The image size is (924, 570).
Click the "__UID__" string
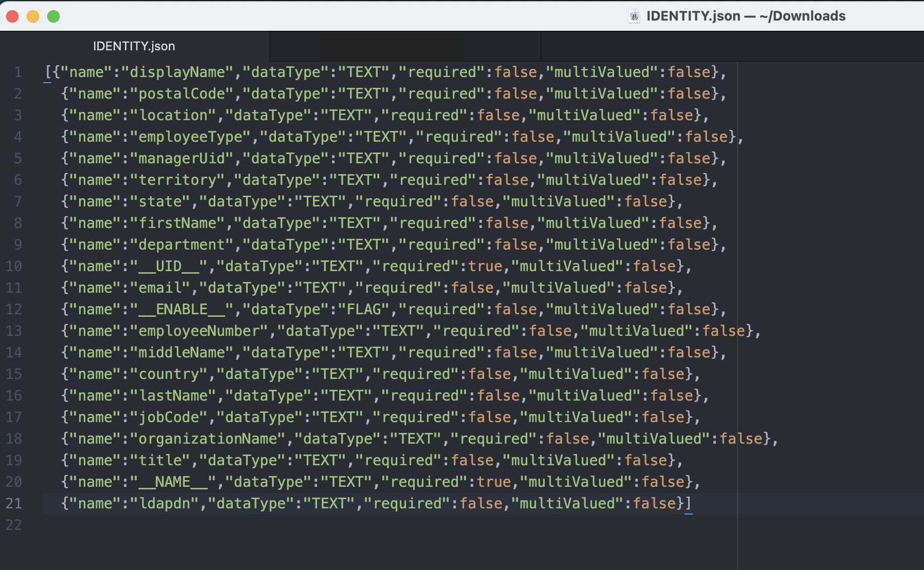pos(169,267)
